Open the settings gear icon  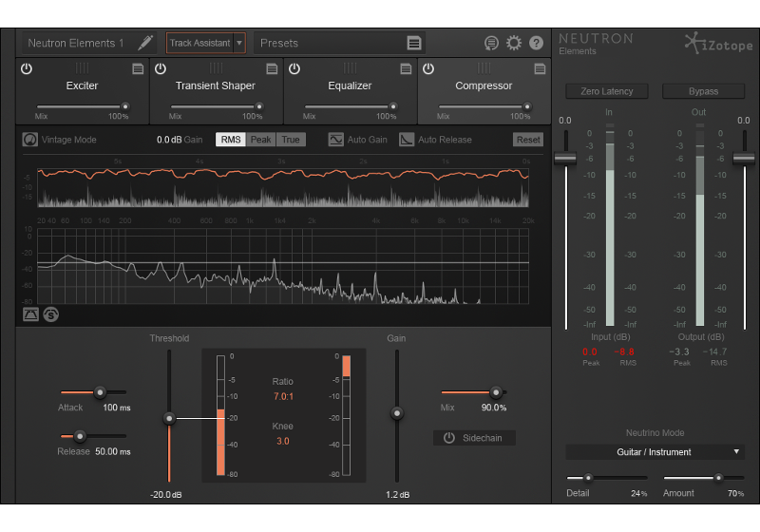(514, 43)
